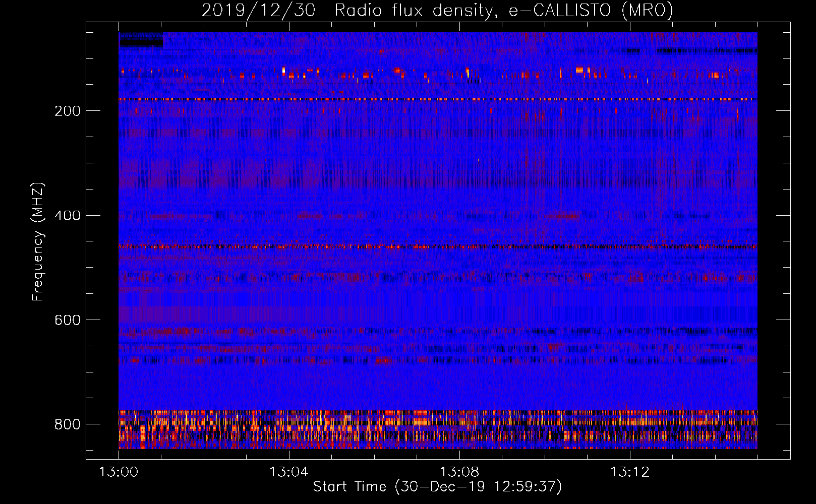Click the 400 frequency tick label
This screenshot has width=816, height=504.
[68, 216]
